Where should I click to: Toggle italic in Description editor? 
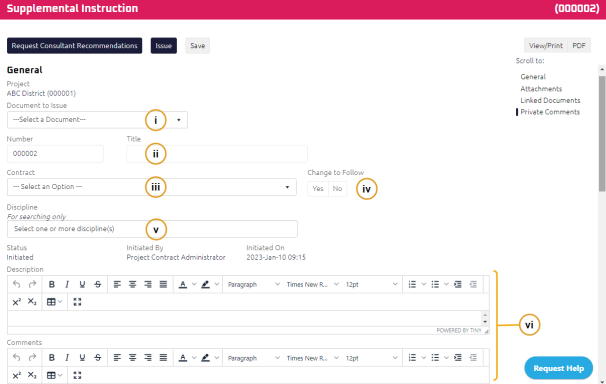point(67,284)
